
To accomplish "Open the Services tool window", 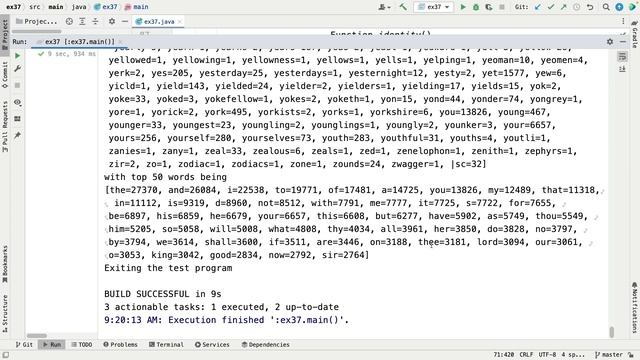I will click(212, 344).
